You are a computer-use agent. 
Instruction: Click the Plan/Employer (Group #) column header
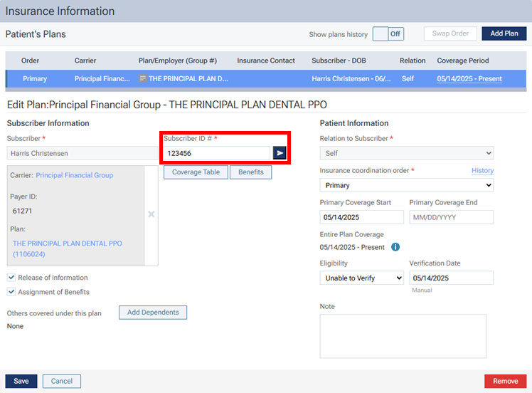(x=177, y=61)
